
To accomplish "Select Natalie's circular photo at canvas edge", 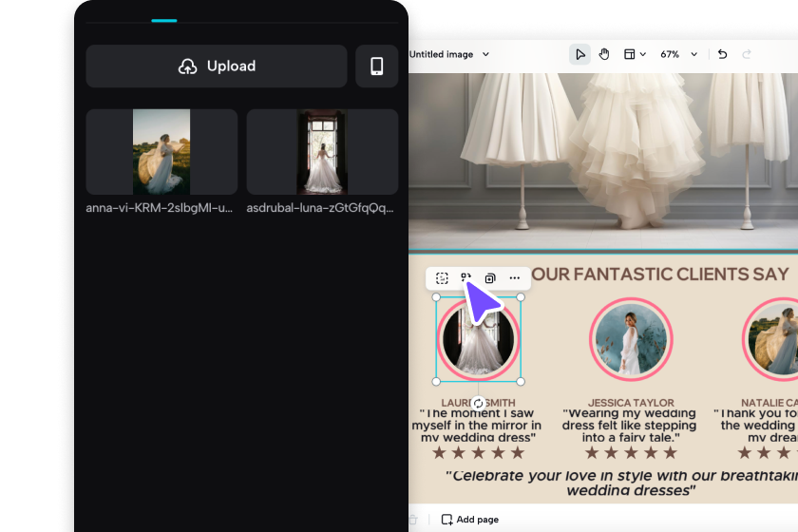I will coord(770,339).
